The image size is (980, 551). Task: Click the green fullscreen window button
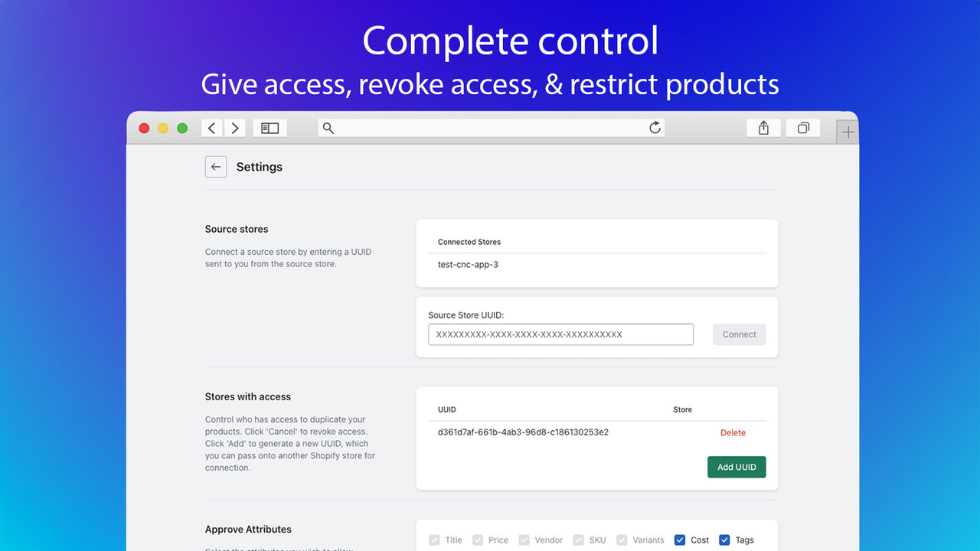pyautogui.click(x=182, y=129)
